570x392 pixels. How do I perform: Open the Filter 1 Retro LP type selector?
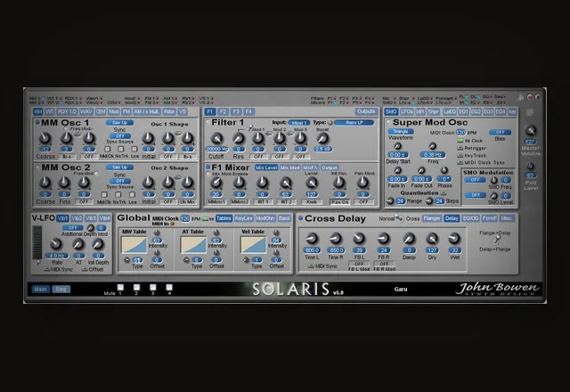coord(354,123)
